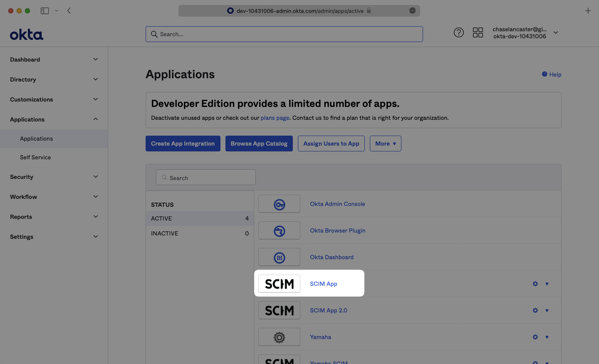
Task: Select Self Service in the sidebar
Action: click(x=35, y=157)
